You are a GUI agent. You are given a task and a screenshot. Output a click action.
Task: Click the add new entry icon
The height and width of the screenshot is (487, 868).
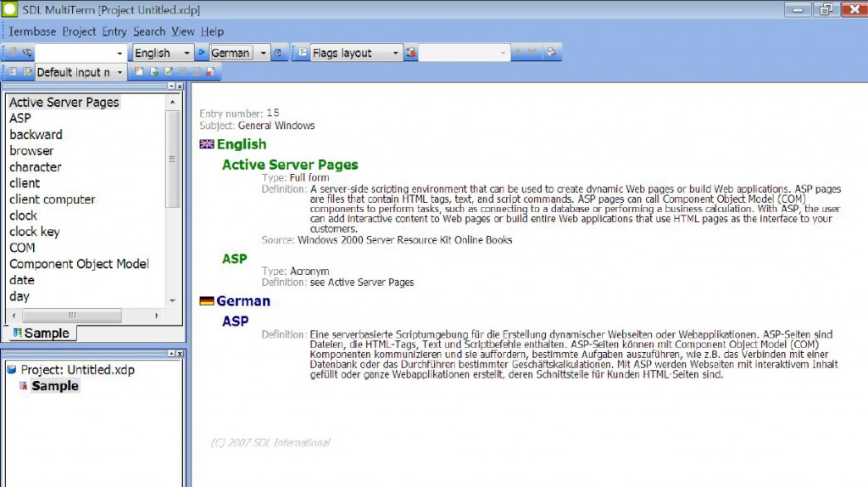(x=139, y=72)
